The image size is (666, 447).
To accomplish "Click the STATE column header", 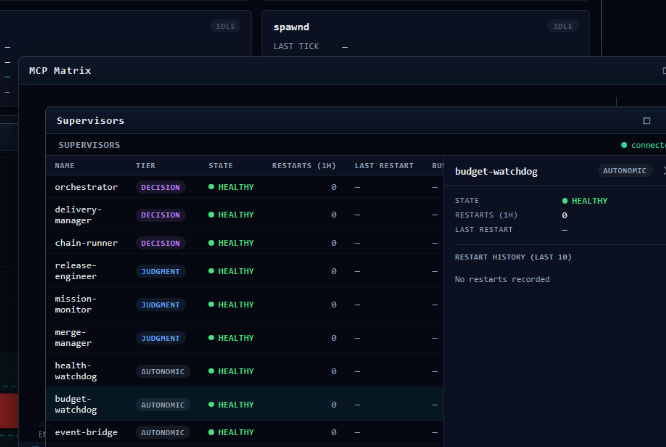I will (x=220, y=166).
